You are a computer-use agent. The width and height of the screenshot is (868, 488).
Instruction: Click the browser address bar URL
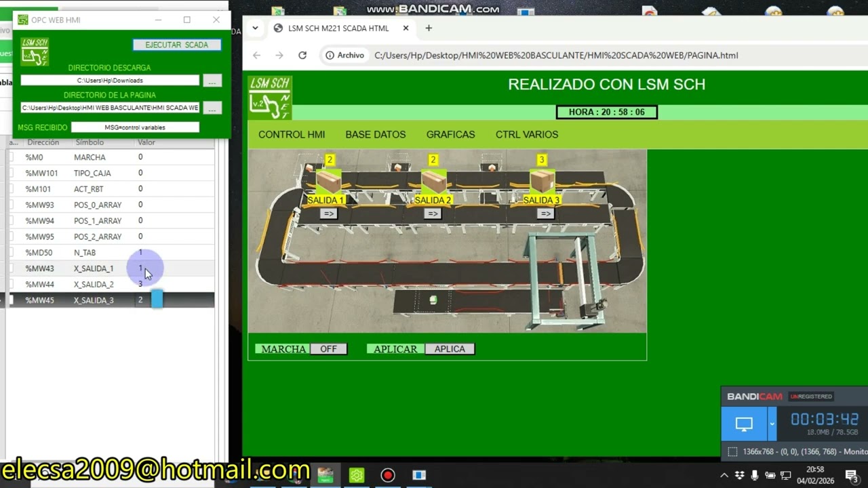(556, 55)
